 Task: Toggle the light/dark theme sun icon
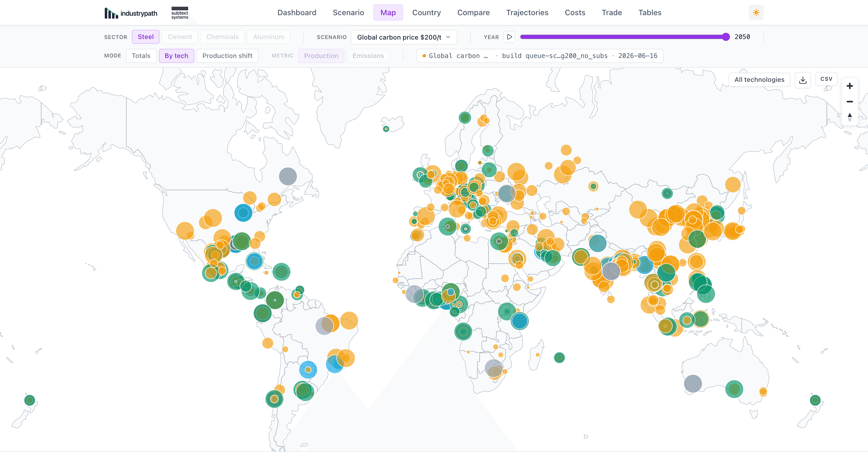[x=756, y=13]
